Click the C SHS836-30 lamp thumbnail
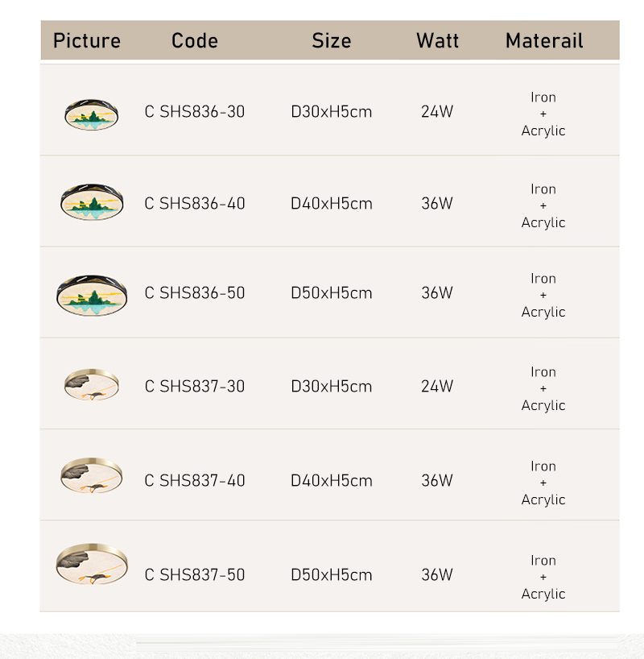 click(x=91, y=114)
